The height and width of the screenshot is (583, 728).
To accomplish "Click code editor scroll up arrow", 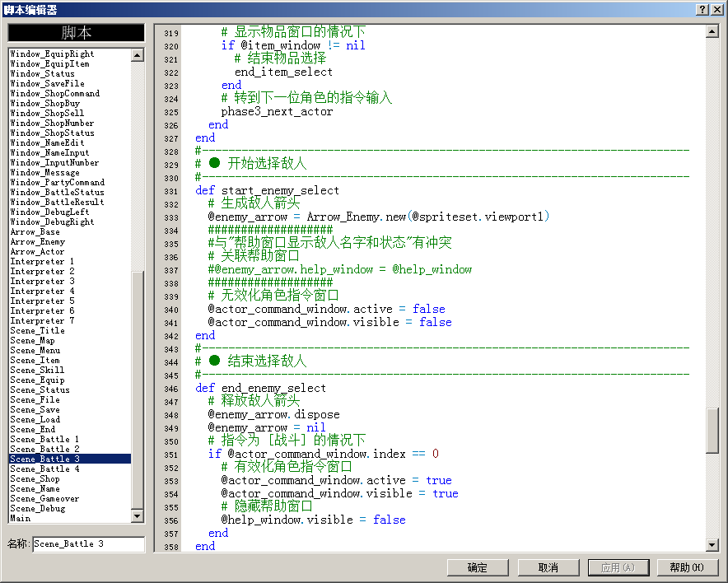I will click(x=712, y=31).
